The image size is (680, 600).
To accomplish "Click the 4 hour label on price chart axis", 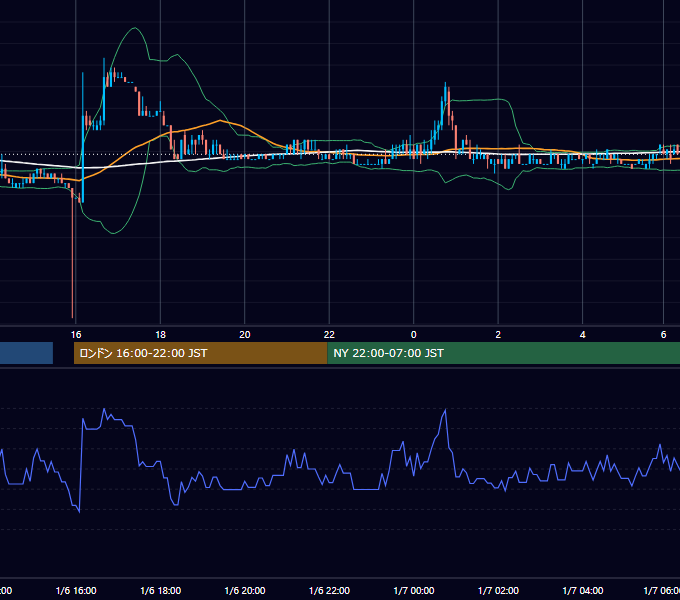I will 582,335.
